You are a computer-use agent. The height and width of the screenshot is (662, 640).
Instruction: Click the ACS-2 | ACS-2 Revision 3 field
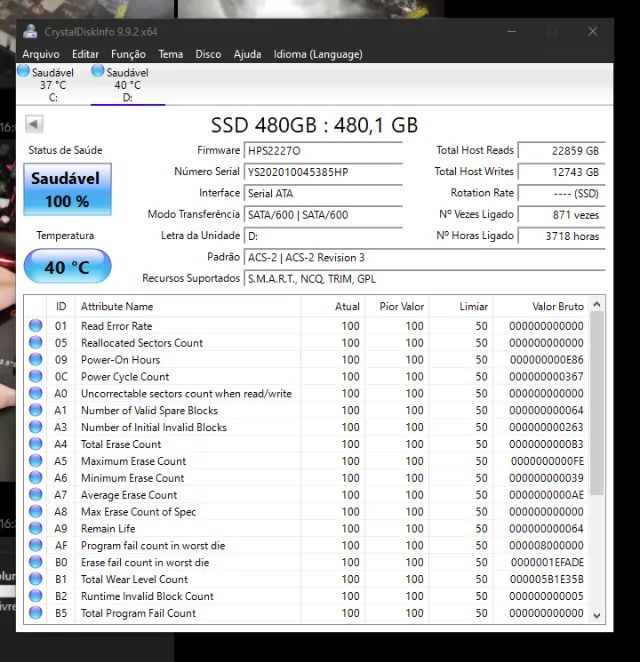click(425, 258)
